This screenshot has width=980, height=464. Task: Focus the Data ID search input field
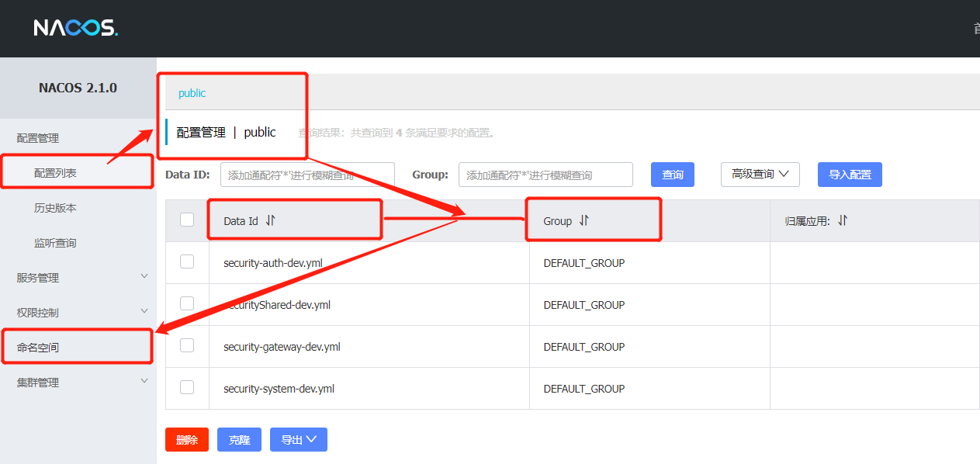pos(307,175)
